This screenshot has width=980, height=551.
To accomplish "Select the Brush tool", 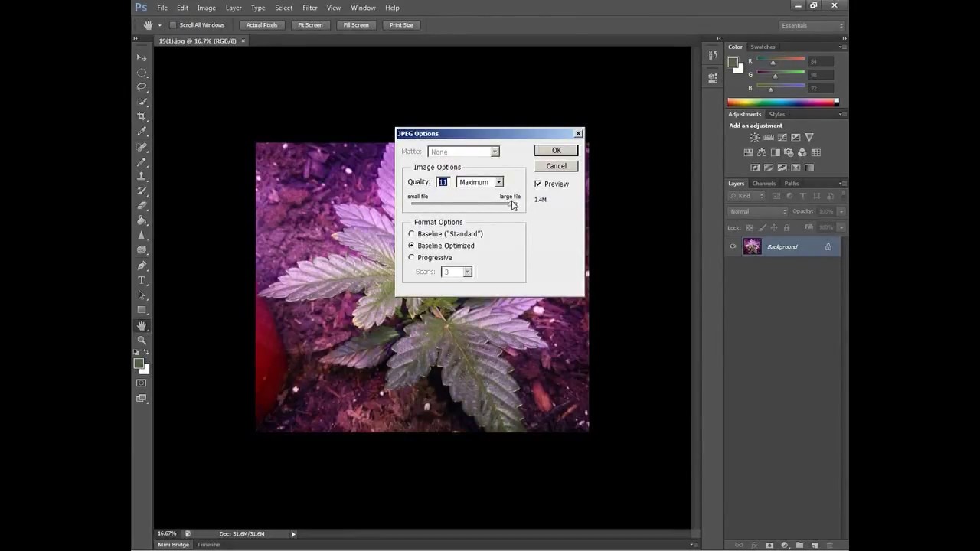I will (142, 162).
